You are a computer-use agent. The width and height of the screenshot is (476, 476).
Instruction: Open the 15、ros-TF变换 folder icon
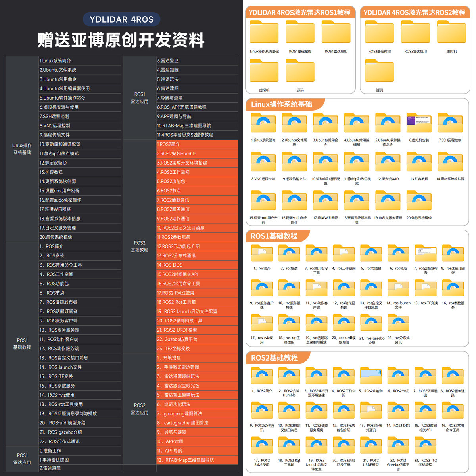(x=426, y=288)
